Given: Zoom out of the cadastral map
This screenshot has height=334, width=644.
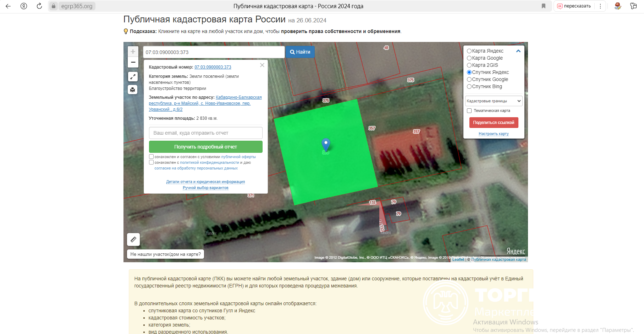Looking at the screenshot, I should click(133, 62).
